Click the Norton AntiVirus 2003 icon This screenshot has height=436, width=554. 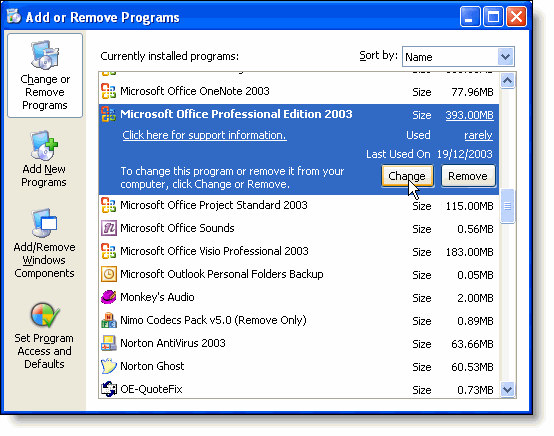[x=108, y=343]
